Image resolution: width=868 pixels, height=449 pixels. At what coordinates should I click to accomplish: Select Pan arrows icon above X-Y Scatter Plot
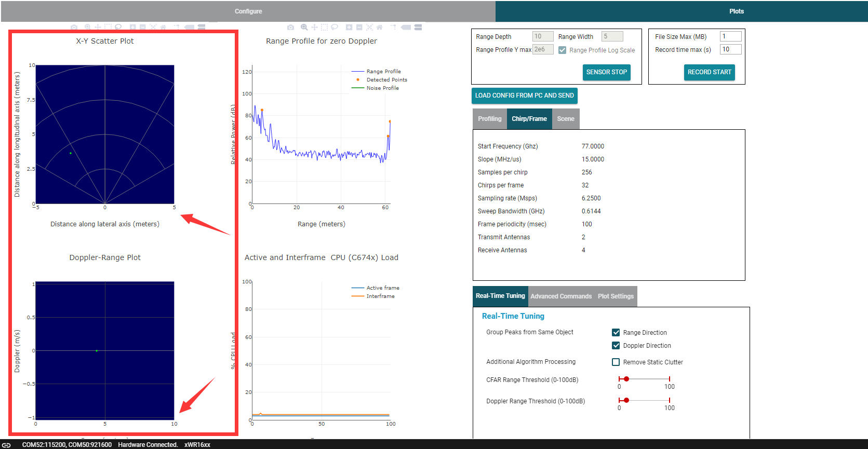98,27
